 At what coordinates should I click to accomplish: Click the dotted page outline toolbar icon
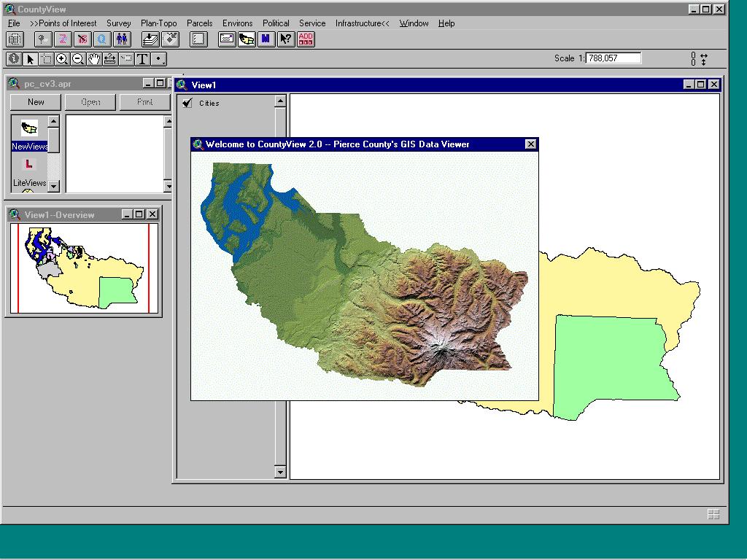[x=198, y=39]
